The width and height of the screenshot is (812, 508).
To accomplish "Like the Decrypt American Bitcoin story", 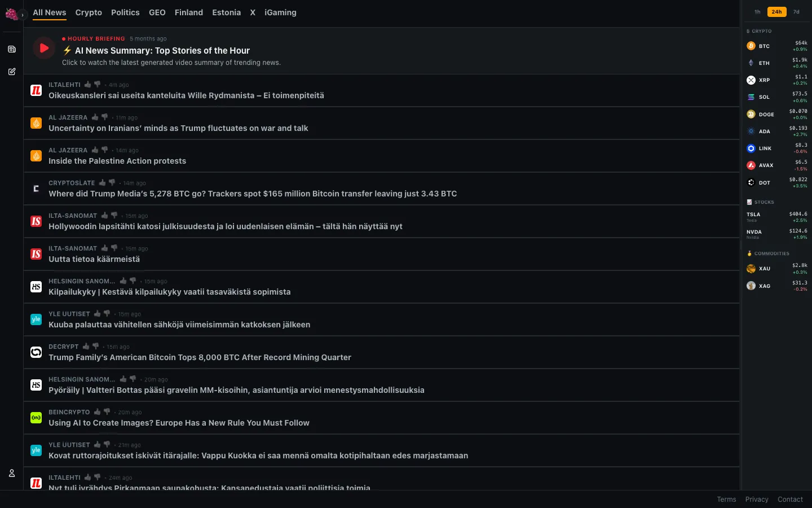I will (x=86, y=346).
